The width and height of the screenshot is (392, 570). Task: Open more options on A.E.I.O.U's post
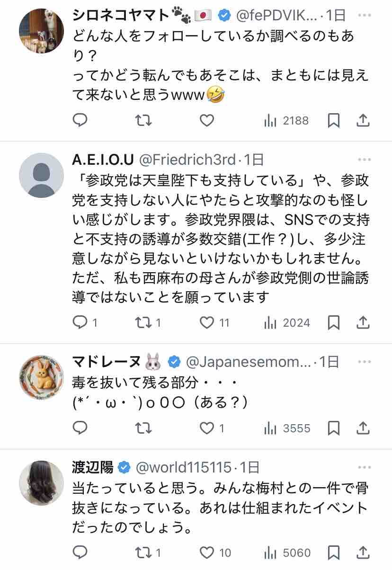(x=364, y=160)
